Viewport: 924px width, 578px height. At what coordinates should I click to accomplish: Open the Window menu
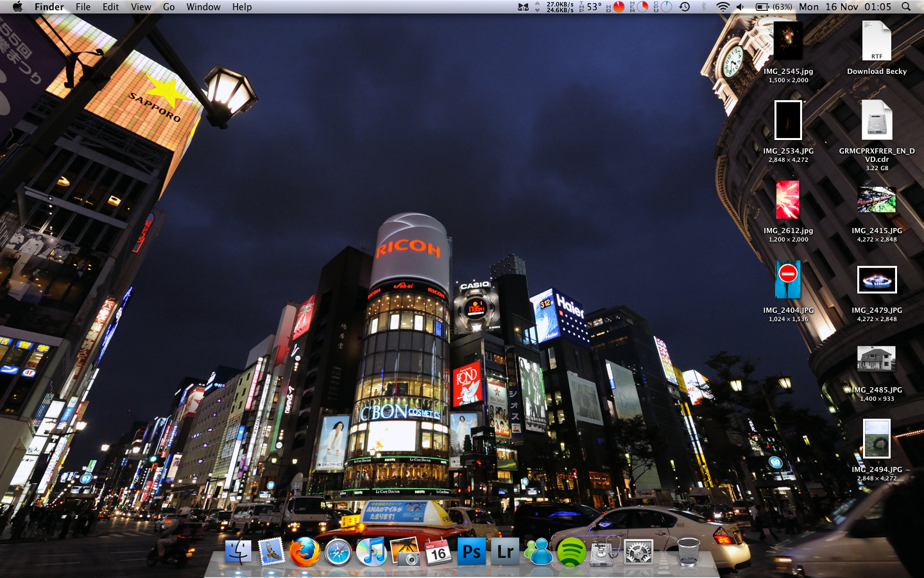[203, 6]
